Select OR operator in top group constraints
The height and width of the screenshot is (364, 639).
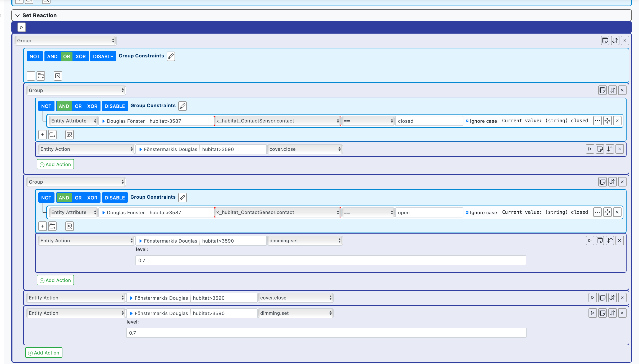[x=67, y=56]
